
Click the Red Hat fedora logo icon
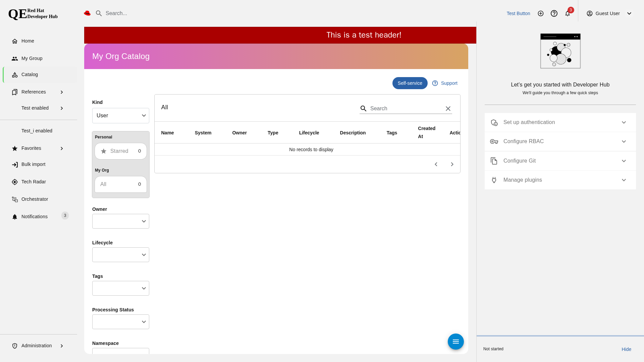click(x=87, y=13)
